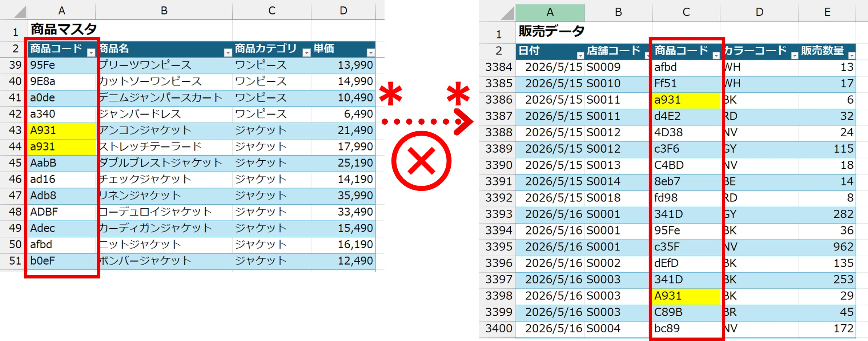The width and height of the screenshot is (868, 341).
Task: Click the ストレッチテーラード cell
Action: [164, 147]
